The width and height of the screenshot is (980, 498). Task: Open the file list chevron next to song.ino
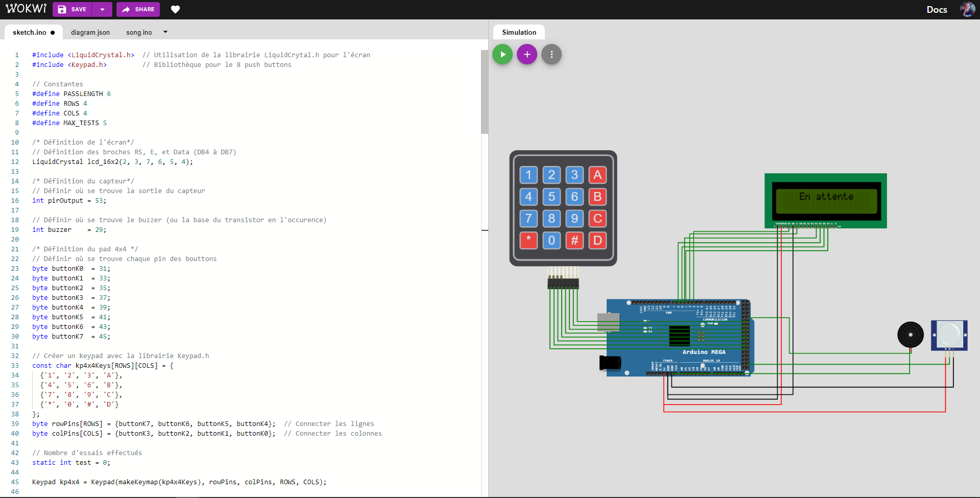click(x=165, y=32)
